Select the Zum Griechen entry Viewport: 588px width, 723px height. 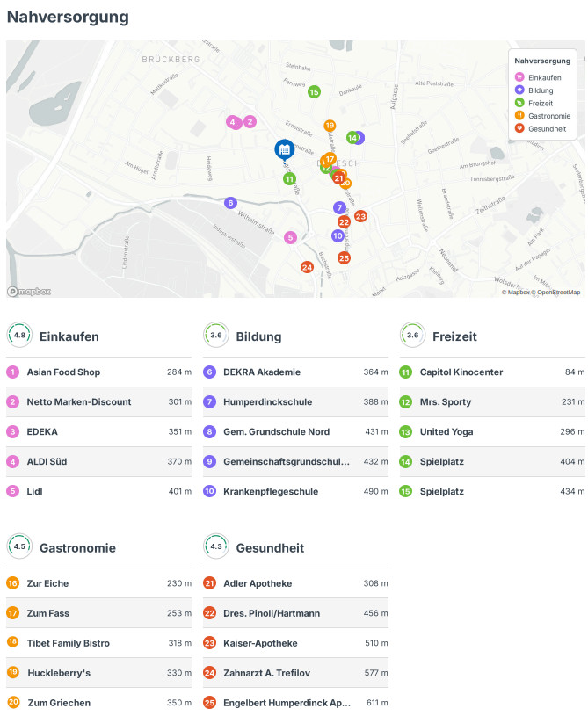(98, 703)
